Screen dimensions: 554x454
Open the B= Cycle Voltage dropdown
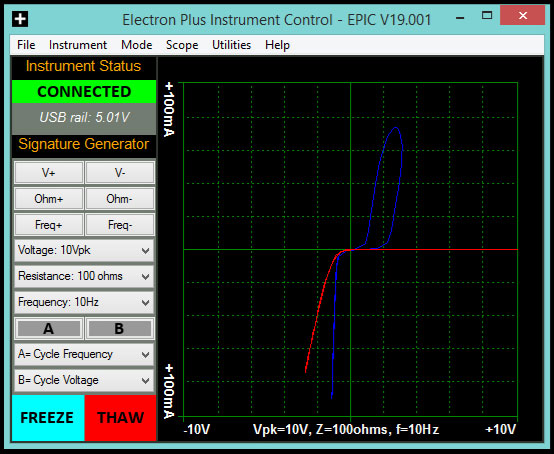pyautogui.click(x=84, y=381)
